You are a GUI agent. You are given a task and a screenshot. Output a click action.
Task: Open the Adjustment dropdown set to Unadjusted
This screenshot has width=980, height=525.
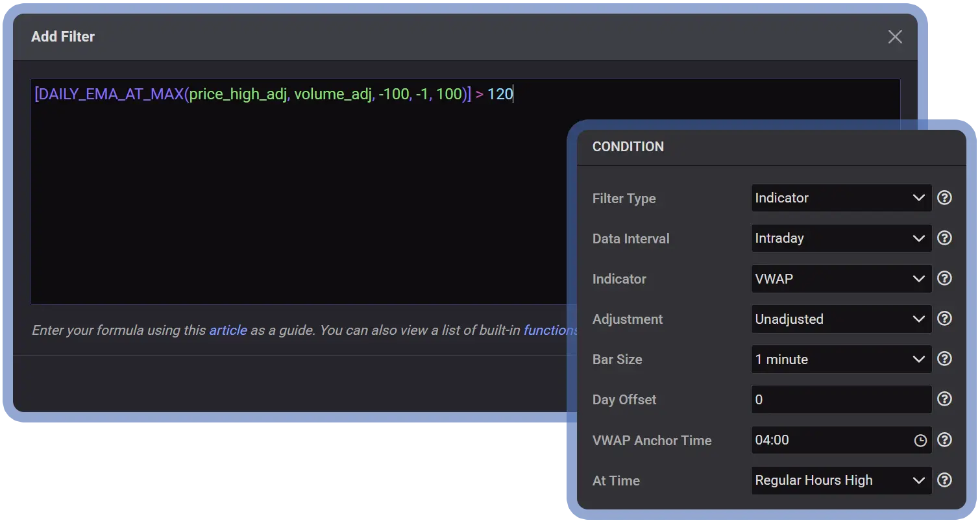841,319
